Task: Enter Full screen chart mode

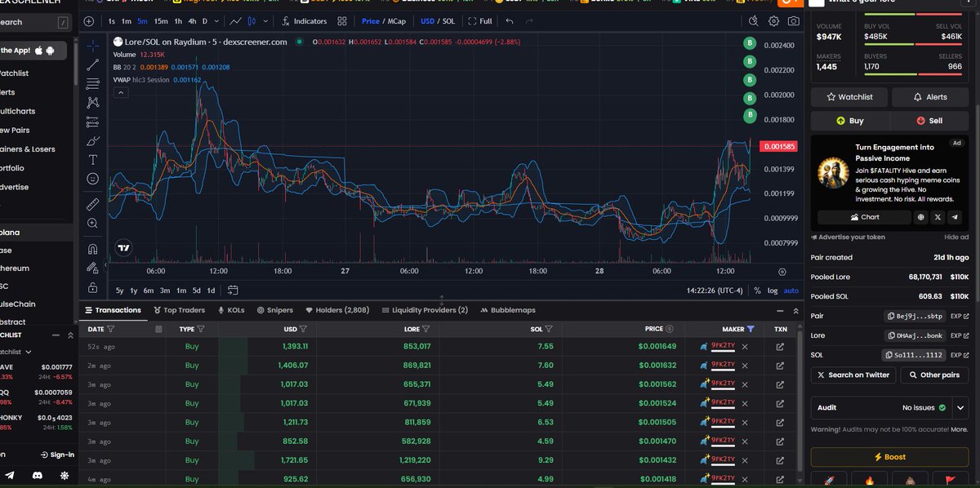Action: [x=480, y=21]
